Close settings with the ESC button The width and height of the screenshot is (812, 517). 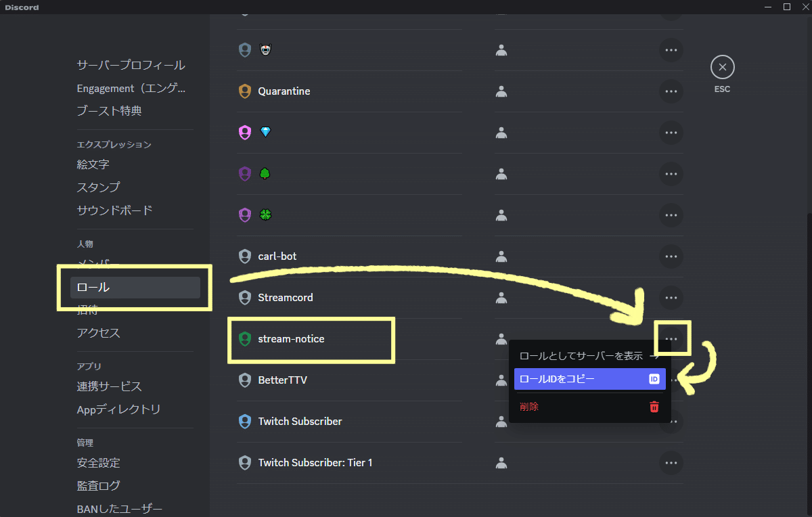coord(722,66)
